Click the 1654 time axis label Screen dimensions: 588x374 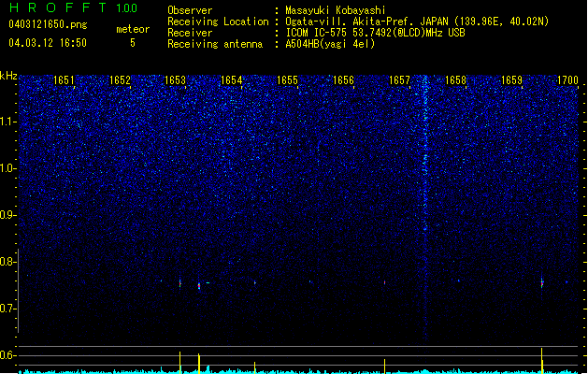pos(232,80)
